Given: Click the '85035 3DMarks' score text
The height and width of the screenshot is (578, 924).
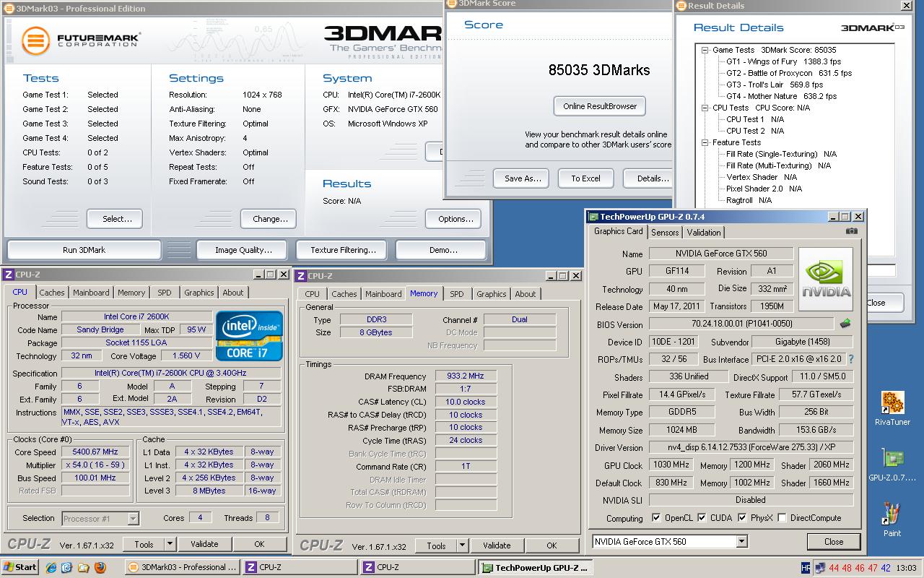Looking at the screenshot, I should click(x=599, y=70).
